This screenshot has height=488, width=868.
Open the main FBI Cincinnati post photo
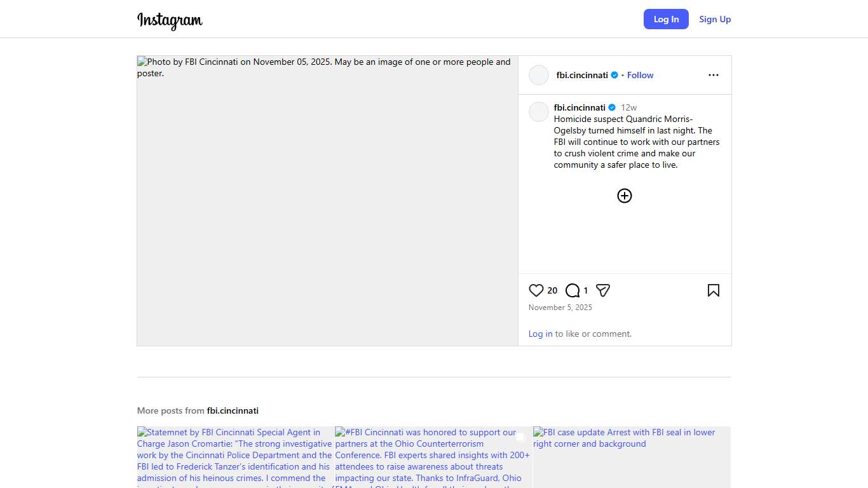(x=327, y=201)
